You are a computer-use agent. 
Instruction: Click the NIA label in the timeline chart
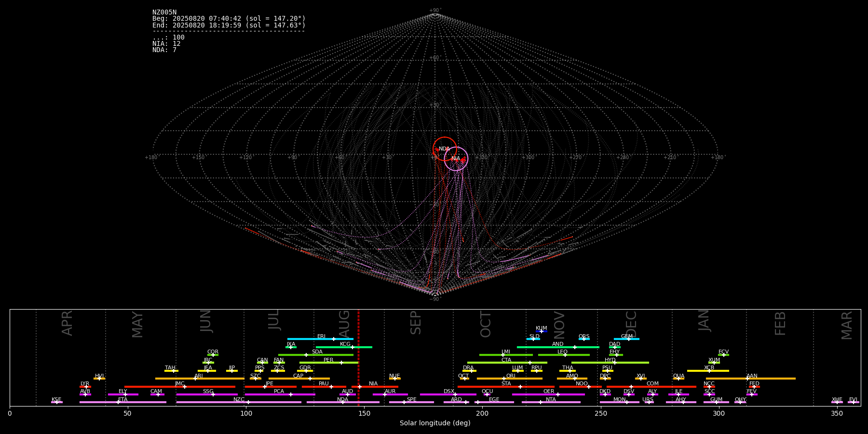373,384
